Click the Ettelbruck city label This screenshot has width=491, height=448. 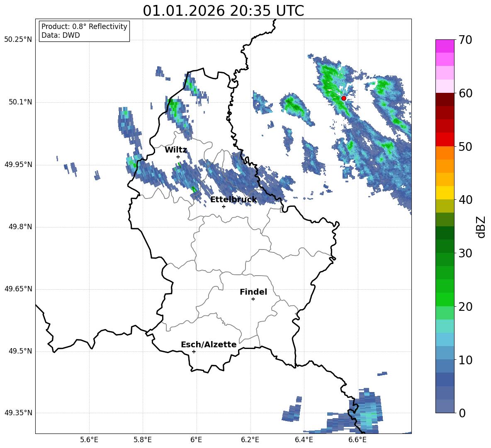pos(233,199)
